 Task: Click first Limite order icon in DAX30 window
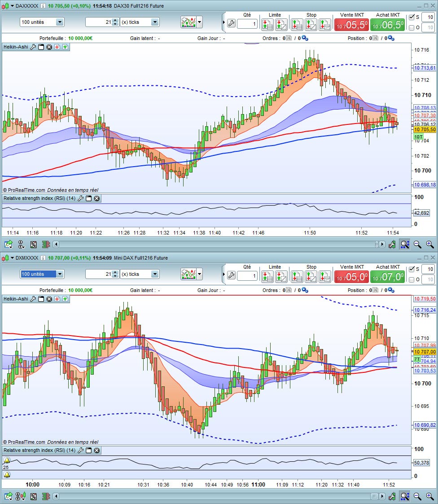(x=267, y=24)
